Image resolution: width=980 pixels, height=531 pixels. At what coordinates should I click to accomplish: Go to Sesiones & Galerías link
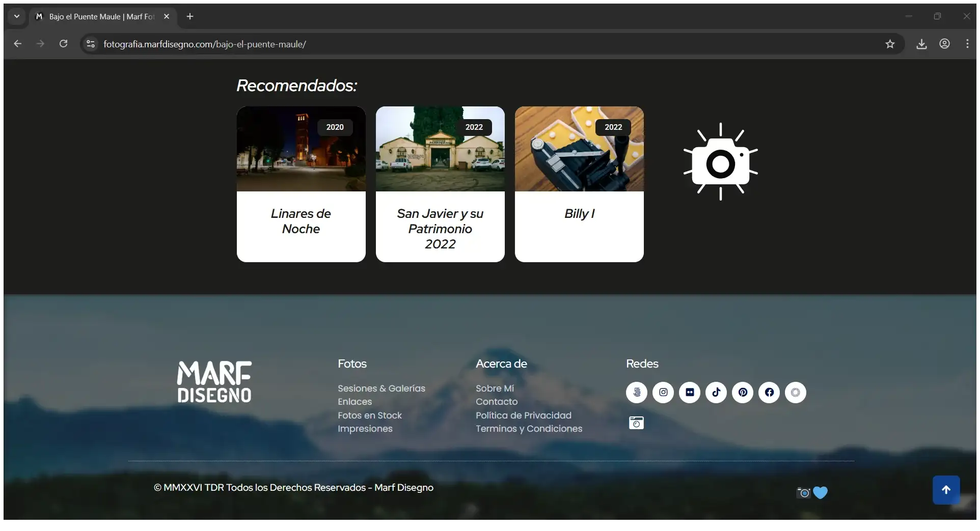pos(381,388)
